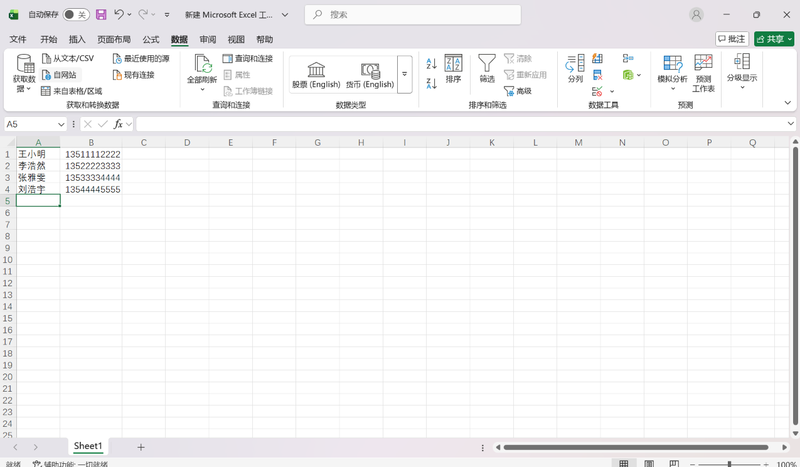Add a new sheet with plus button
Image resolution: width=800 pixels, height=467 pixels.
pos(141,447)
